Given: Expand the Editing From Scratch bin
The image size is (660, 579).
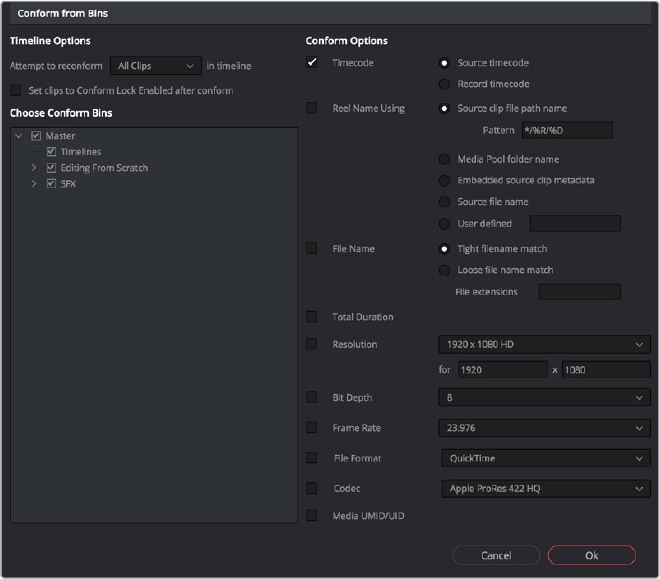Looking at the screenshot, I should pos(35,168).
